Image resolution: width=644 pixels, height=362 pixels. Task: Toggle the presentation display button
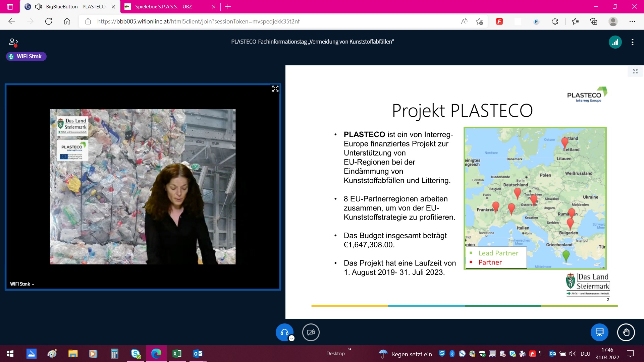pos(599,332)
